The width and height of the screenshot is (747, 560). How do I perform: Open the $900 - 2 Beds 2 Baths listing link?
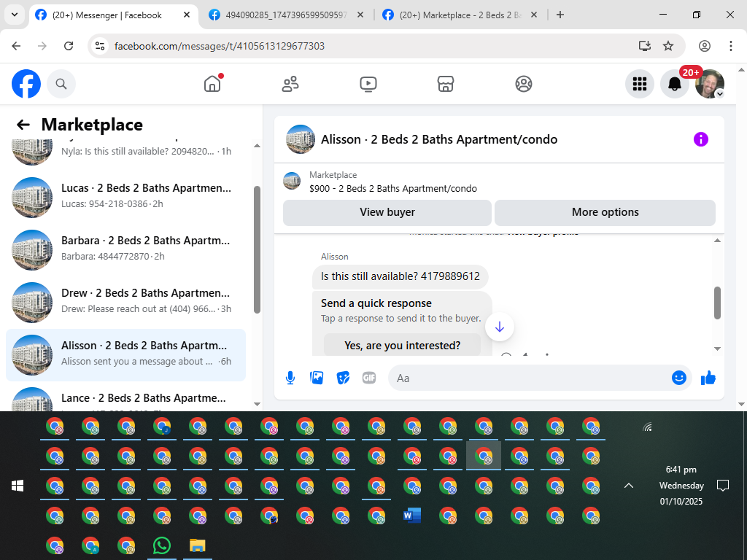[393, 189]
